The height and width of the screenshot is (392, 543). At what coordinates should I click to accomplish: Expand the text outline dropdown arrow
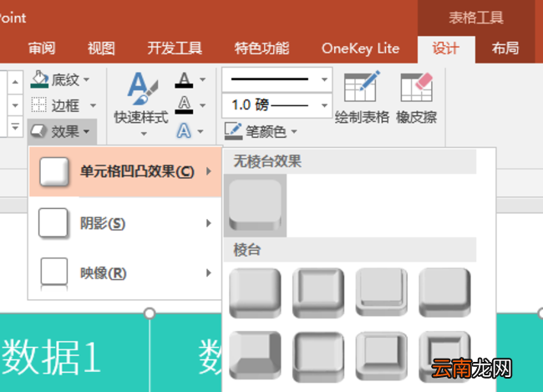(x=203, y=105)
